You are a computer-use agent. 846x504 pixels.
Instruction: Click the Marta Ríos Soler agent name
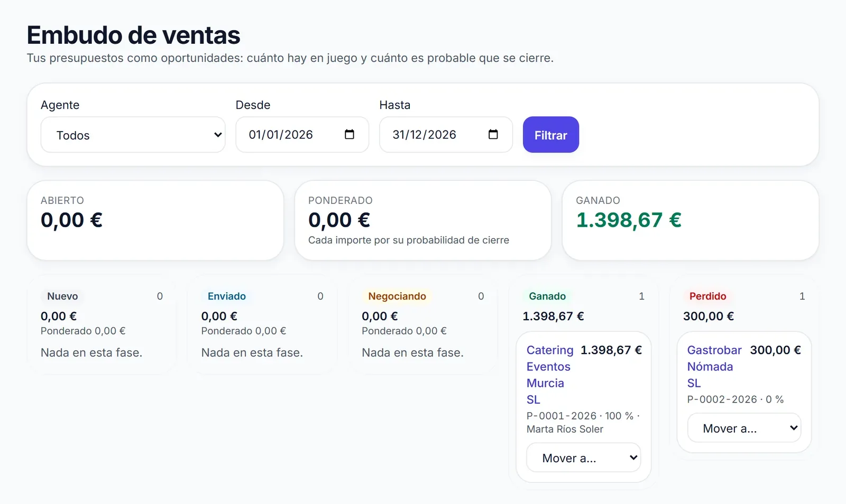[x=565, y=429]
